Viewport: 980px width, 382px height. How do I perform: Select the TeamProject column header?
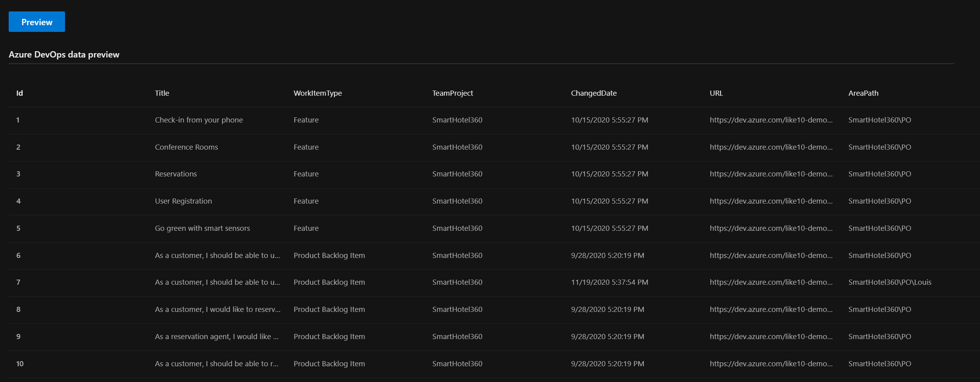click(452, 93)
